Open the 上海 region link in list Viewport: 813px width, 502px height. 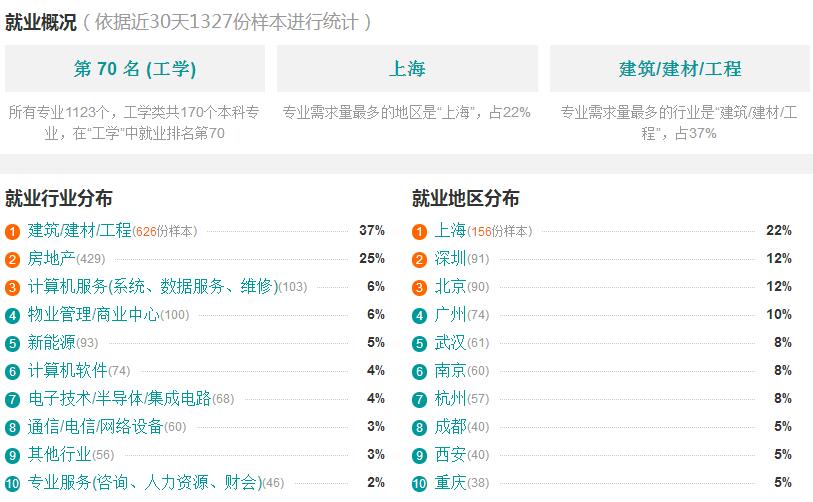click(x=450, y=231)
